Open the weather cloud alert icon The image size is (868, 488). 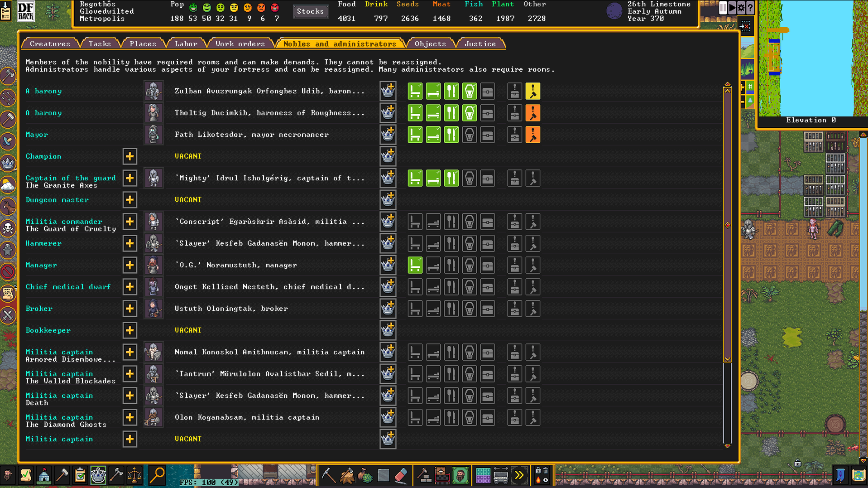(8, 185)
